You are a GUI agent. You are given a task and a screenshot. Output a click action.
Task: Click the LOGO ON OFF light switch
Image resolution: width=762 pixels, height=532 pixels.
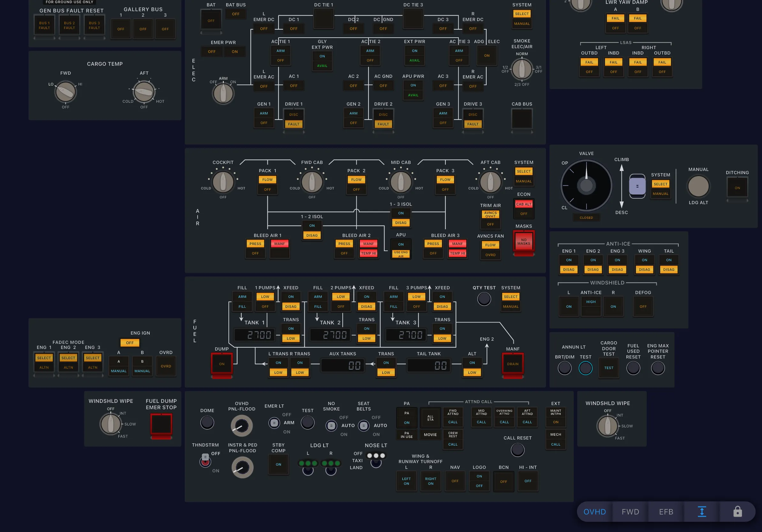(479, 481)
